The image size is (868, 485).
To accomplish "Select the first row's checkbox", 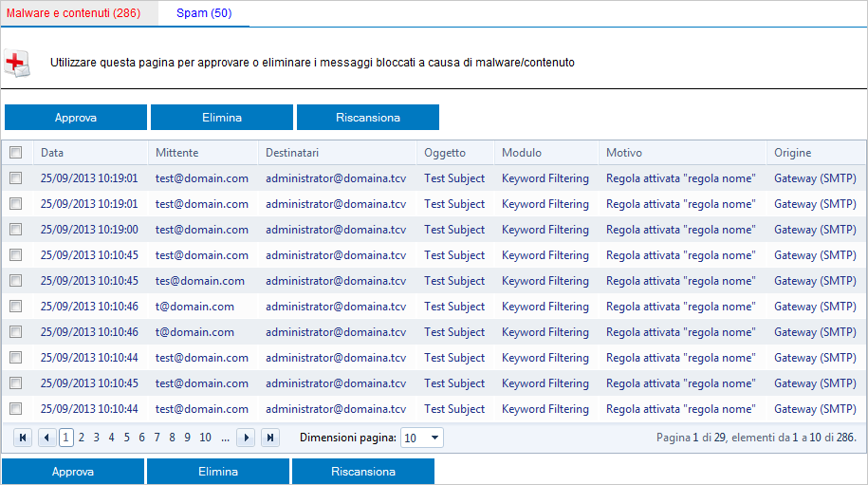I will 16,178.
